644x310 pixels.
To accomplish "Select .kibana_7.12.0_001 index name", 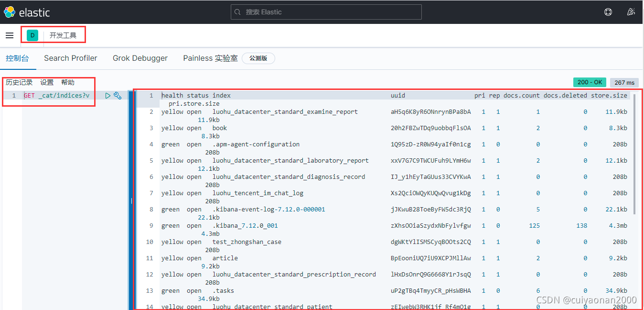I will pos(245,226).
